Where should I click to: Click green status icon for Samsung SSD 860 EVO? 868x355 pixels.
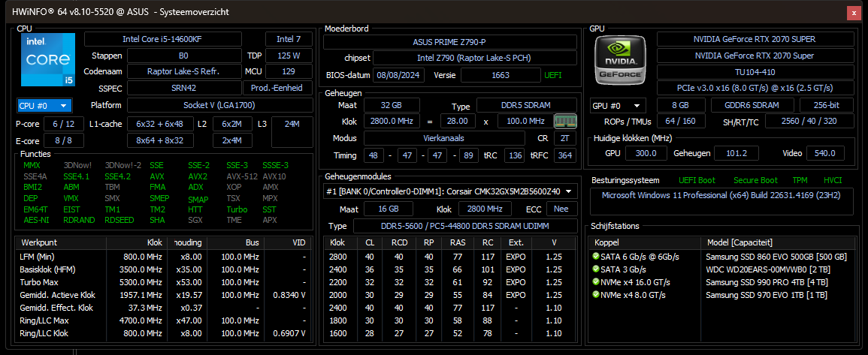[596, 257]
